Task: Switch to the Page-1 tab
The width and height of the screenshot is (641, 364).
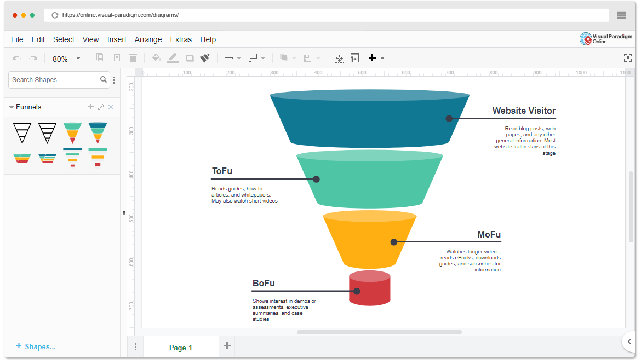Action: 180,348
